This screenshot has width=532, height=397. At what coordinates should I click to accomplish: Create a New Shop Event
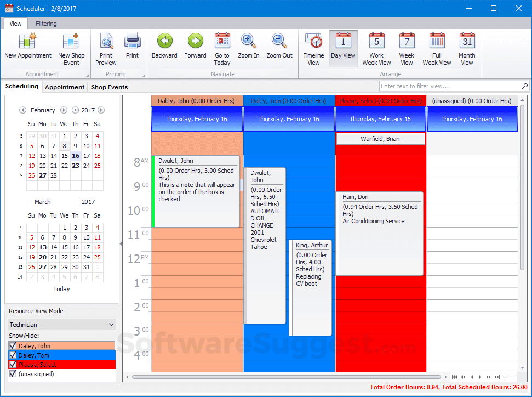(71, 42)
